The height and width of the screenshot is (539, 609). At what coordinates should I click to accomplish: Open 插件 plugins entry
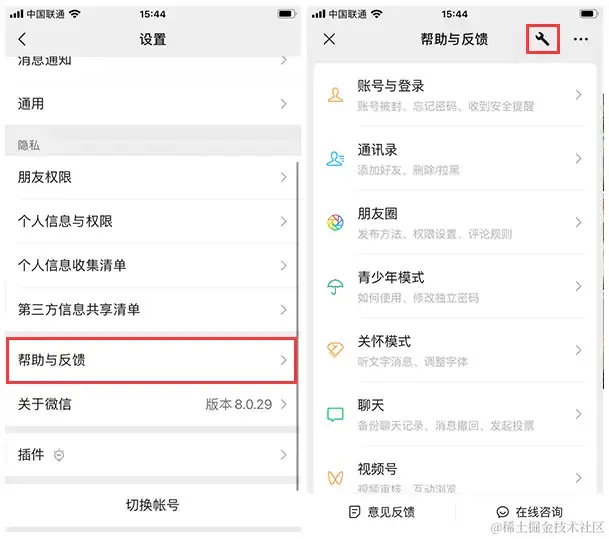tap(151, 455)
